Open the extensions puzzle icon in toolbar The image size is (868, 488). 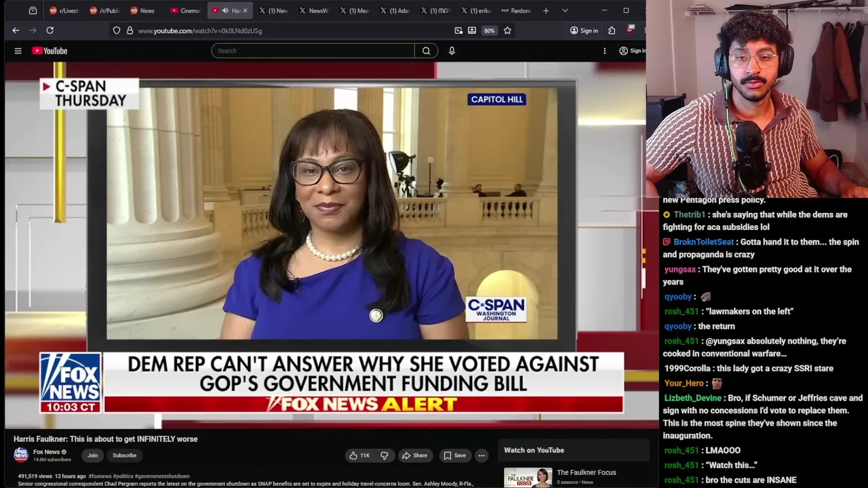pyautogui.click(x=612, y=30)
